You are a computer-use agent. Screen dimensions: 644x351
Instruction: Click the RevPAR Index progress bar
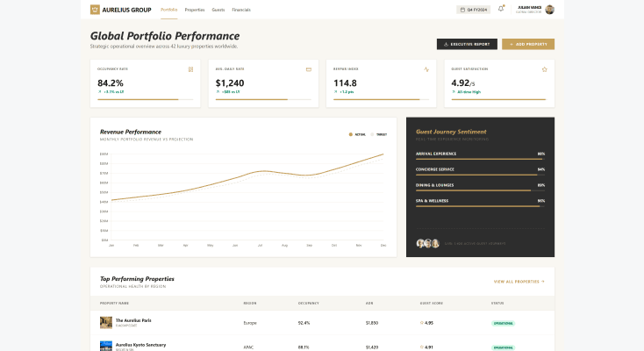click(381, 99)
